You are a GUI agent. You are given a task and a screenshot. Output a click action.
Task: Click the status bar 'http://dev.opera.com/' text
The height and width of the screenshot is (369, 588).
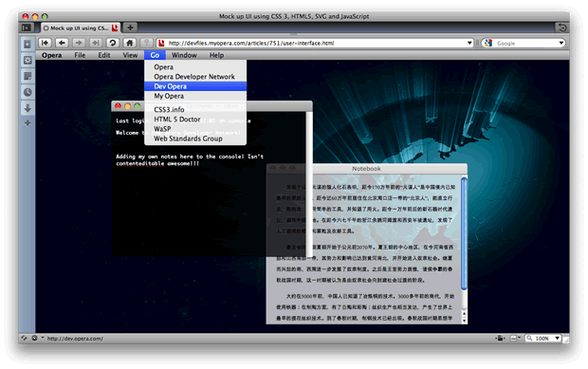75,339
